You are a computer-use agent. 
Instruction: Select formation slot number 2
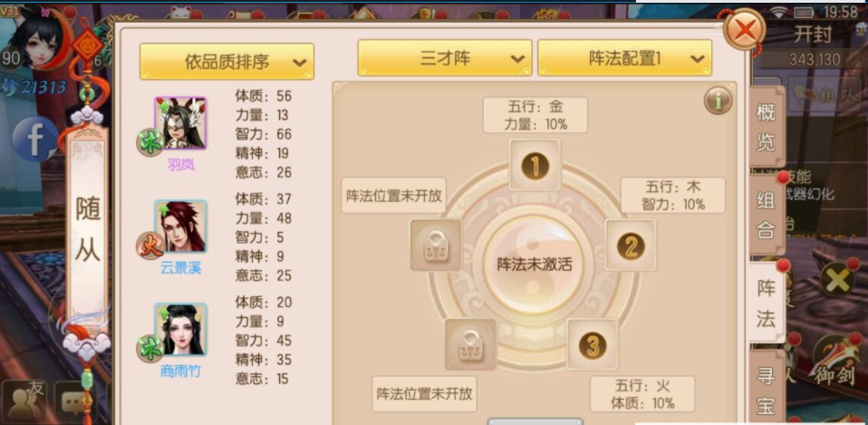(x=631, y=246)
